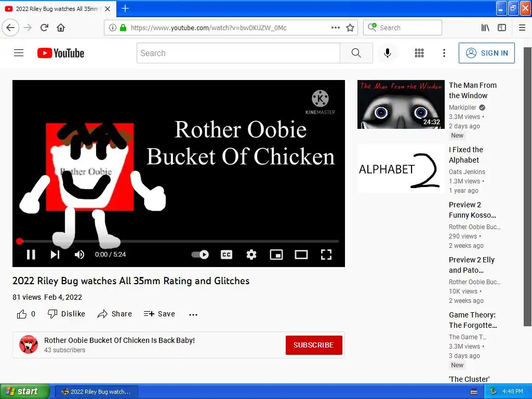
Task: Skip to next video
Action: click(x=55, y=255)
